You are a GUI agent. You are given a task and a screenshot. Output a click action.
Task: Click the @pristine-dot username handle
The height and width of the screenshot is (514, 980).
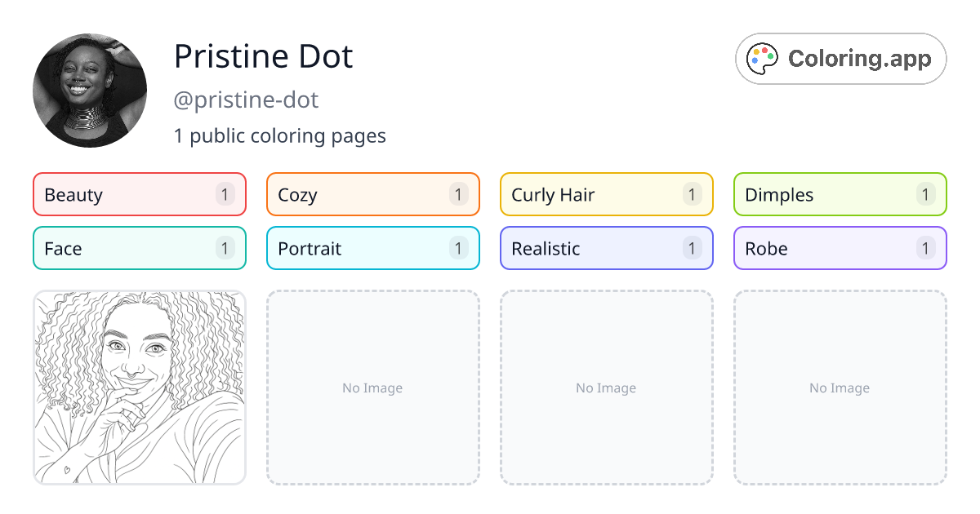(247, 100)
